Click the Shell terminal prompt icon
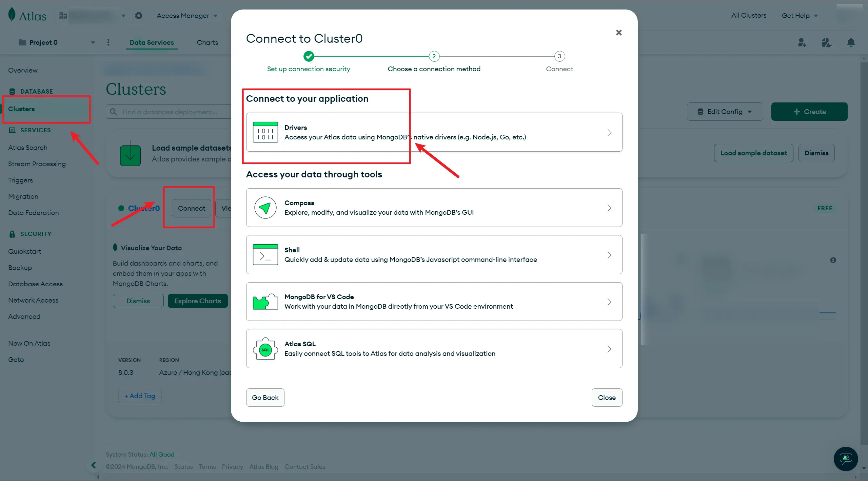This screenshot has width=868, height=481. tap(265, 255)
